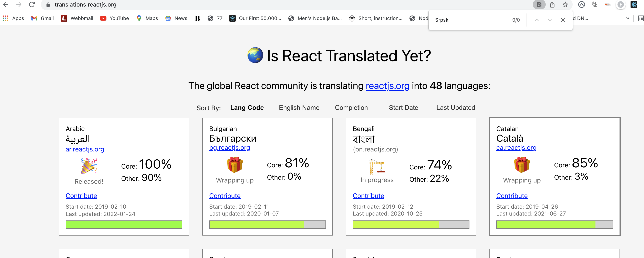Go forward using the browser forward arrow

click(x=19, y=4)
